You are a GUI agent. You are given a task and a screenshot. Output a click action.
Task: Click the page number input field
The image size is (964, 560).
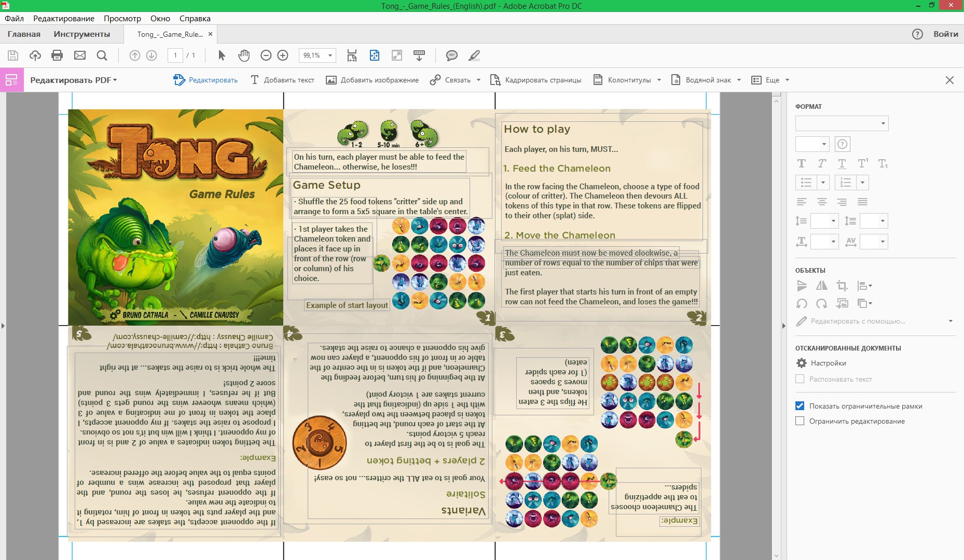click(175, 55)
